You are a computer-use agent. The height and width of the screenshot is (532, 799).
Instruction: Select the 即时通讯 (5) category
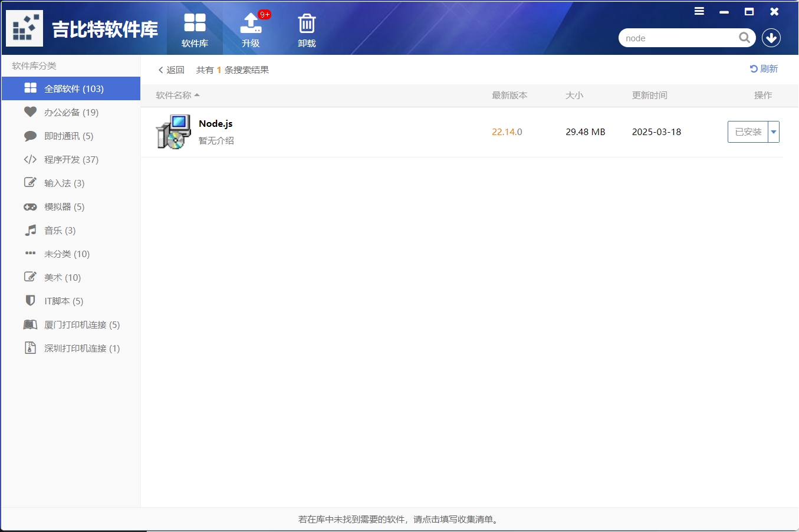click(x=68, y=136)
